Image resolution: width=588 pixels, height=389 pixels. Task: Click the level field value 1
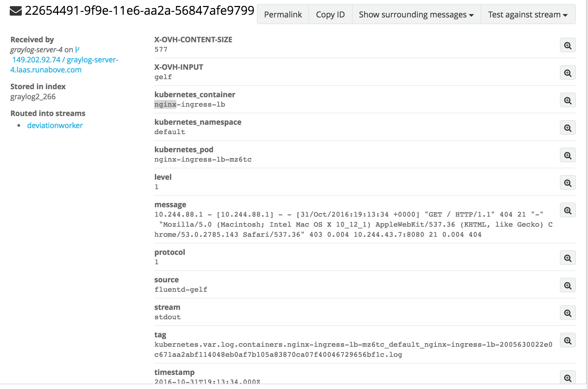pyautogui.click(x=157, y=187)
